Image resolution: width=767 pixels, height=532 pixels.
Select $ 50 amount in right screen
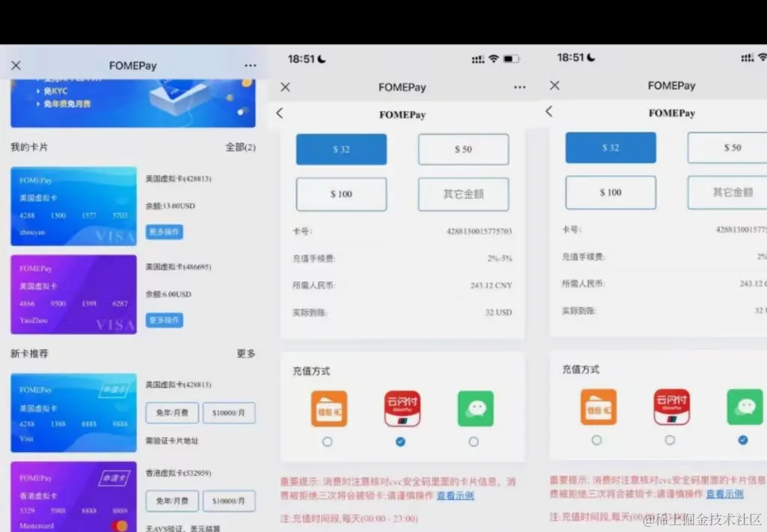tap(728, 147)
